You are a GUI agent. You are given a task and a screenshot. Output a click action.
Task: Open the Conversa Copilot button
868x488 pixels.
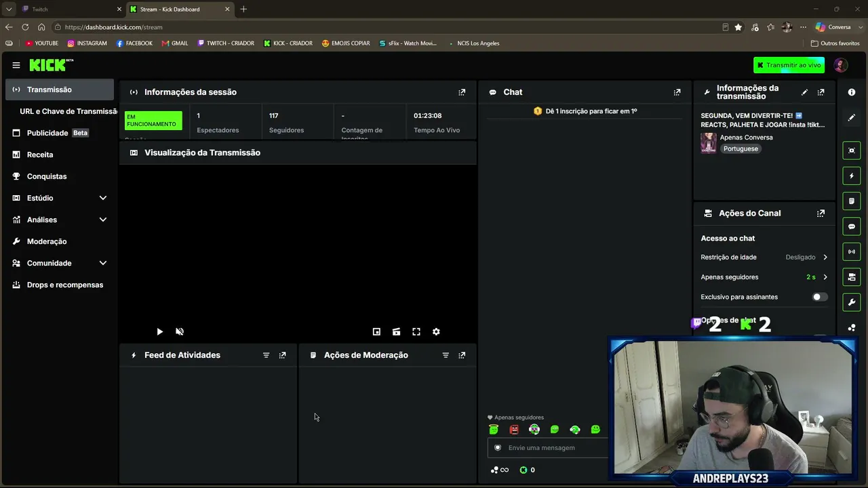[x=833, y=27]
